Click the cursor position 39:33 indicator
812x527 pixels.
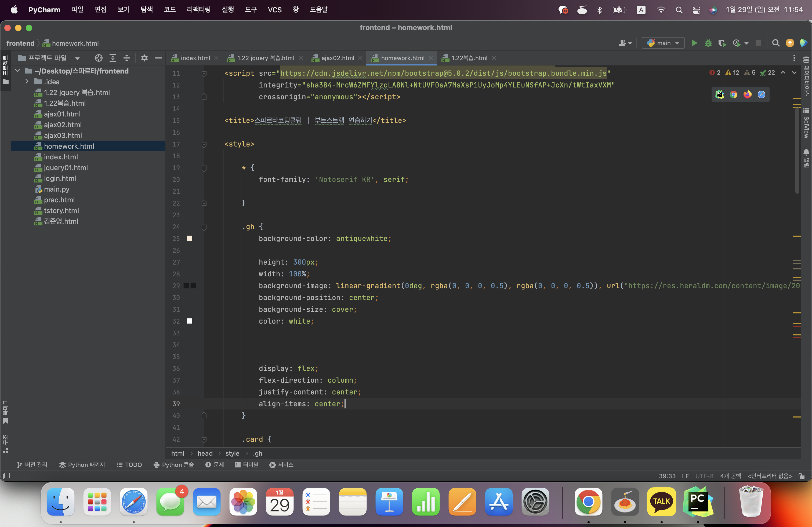coord(667,476)
